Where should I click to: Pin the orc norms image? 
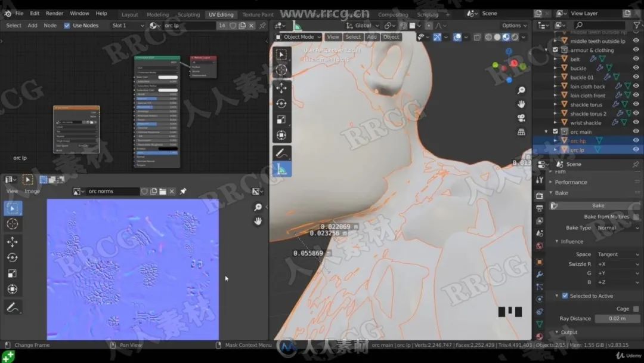(x=183, y=191)
